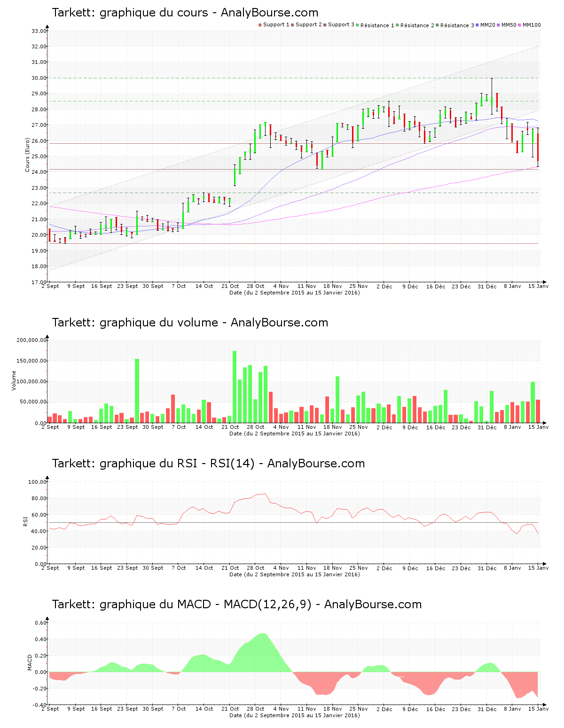Click the tall green volume bar near 23 Sept
Image resolution: width=564 pixels, height=728 pixels.
[x=137, y=391]
